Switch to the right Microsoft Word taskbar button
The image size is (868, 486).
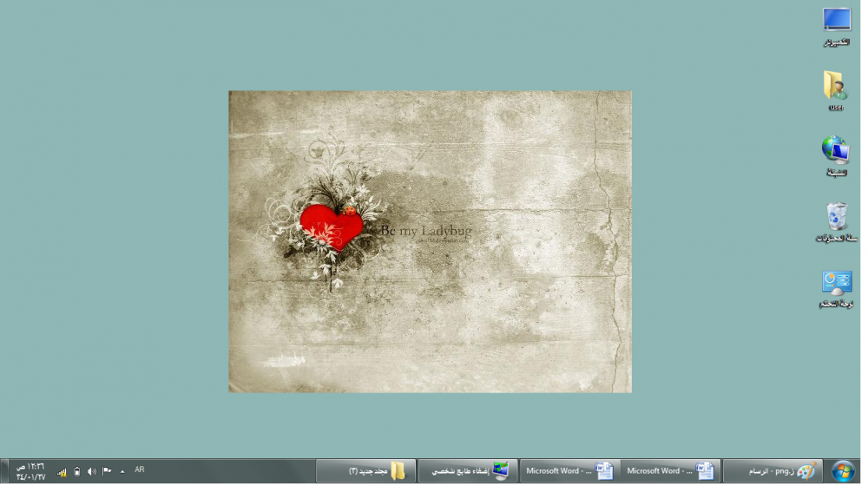click(669, 471)
